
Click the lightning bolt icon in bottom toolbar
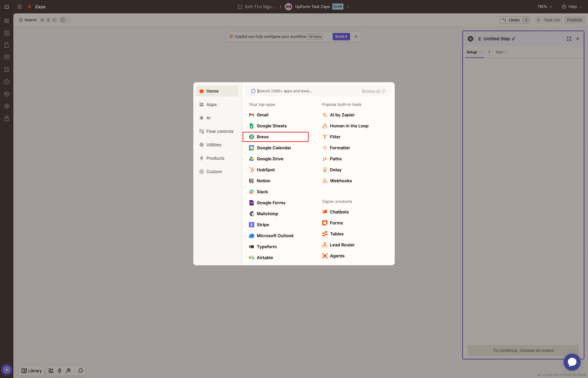(x=59, y=371)
